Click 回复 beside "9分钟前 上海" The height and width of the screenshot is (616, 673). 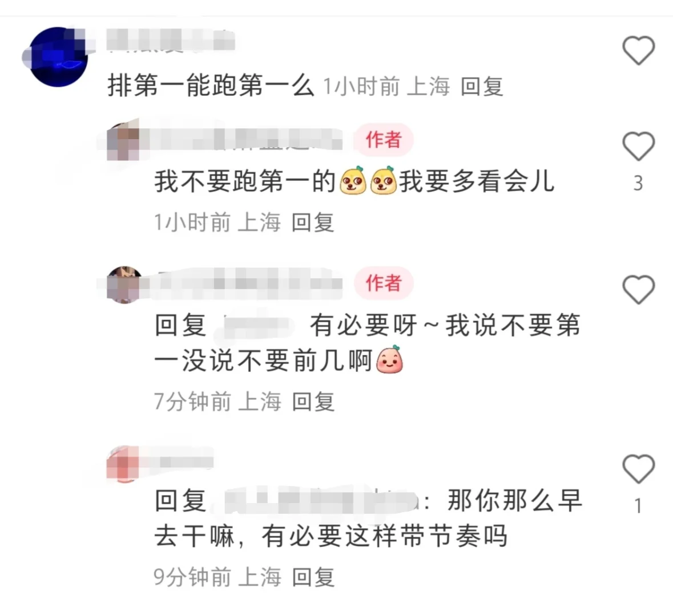pyautogui.click(x=313, y=577)
